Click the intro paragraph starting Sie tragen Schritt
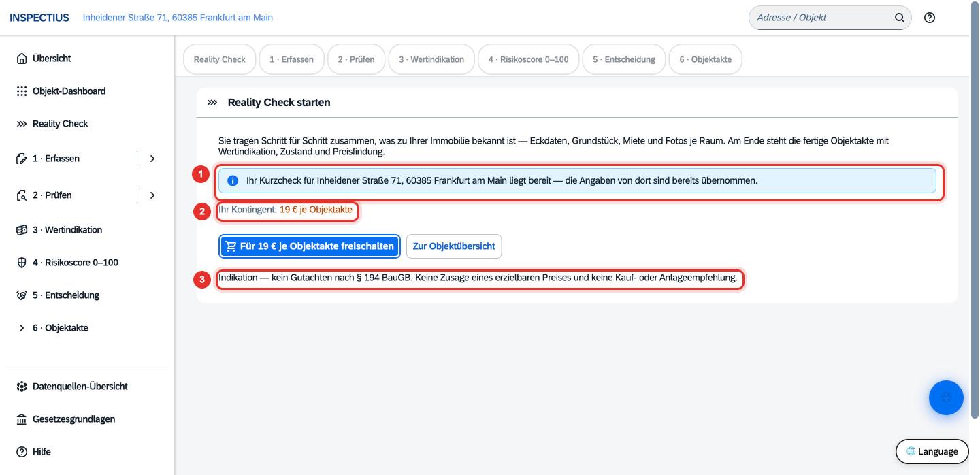Viewport: 980px width, 475px height. [x=553, y=146]
